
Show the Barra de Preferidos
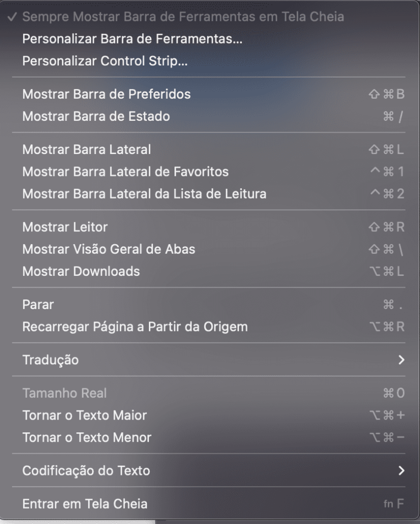[x=106, y=94]
